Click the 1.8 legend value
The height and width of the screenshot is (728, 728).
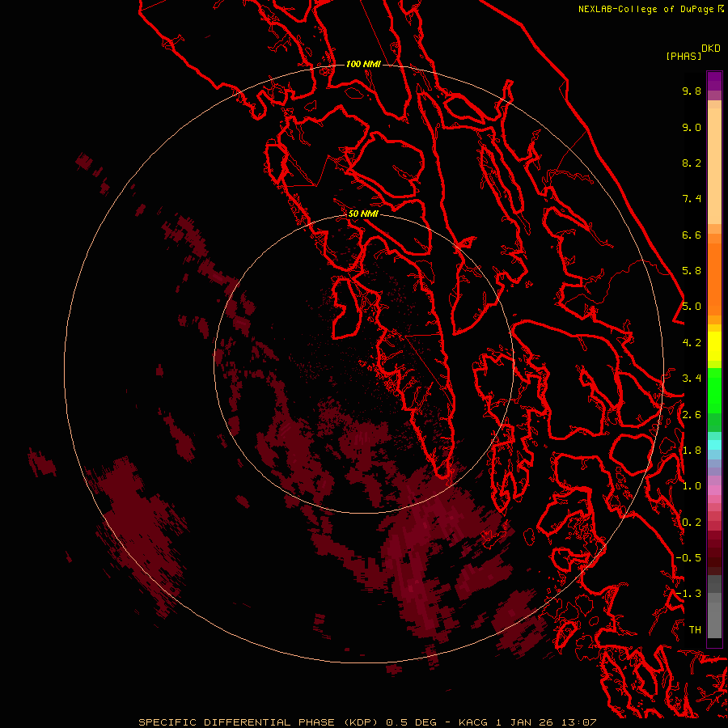pyautogui.click(x=692, y=451)
